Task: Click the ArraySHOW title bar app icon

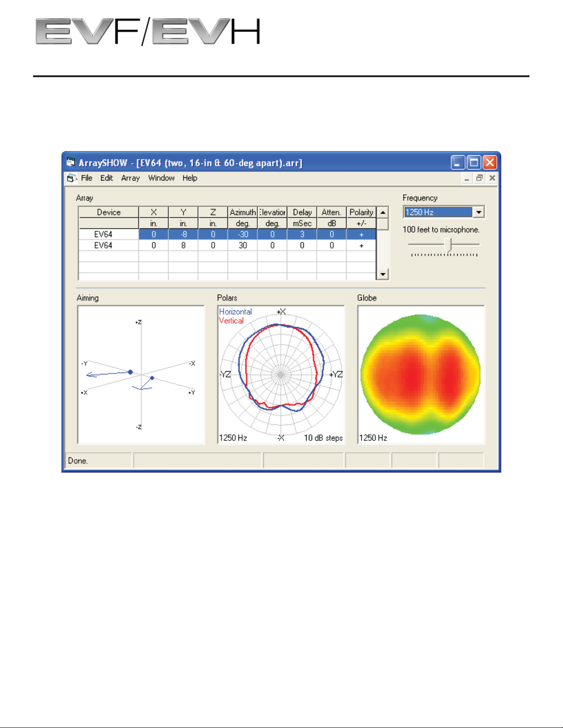Action: (x=71, y=162)
